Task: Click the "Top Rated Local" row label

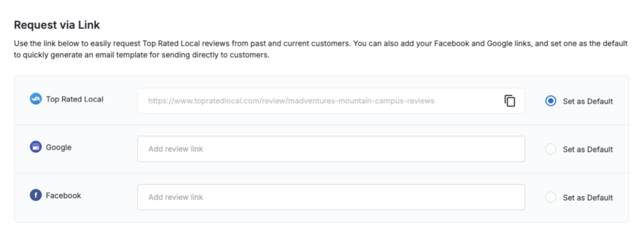Action: pyautogui.click(x=75, y=99)
